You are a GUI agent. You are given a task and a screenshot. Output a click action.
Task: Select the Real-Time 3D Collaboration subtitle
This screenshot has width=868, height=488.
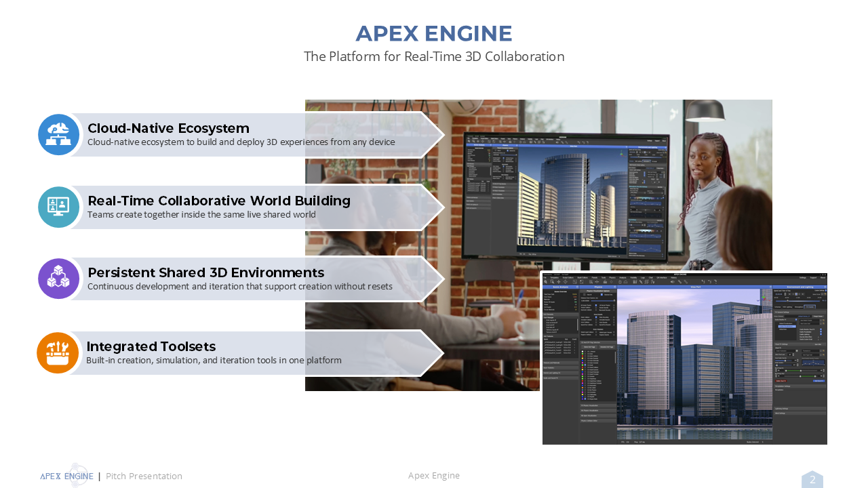point(433,56)
